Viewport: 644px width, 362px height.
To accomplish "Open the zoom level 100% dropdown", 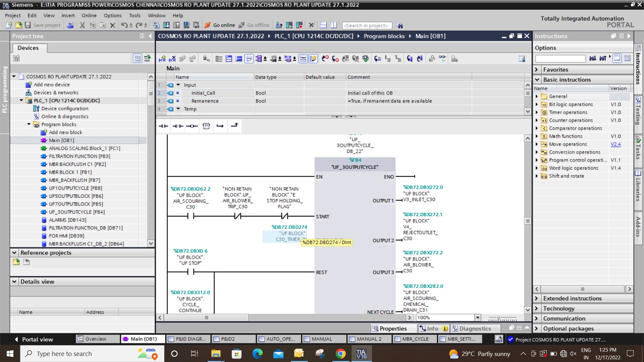I will tap(478, 317).
